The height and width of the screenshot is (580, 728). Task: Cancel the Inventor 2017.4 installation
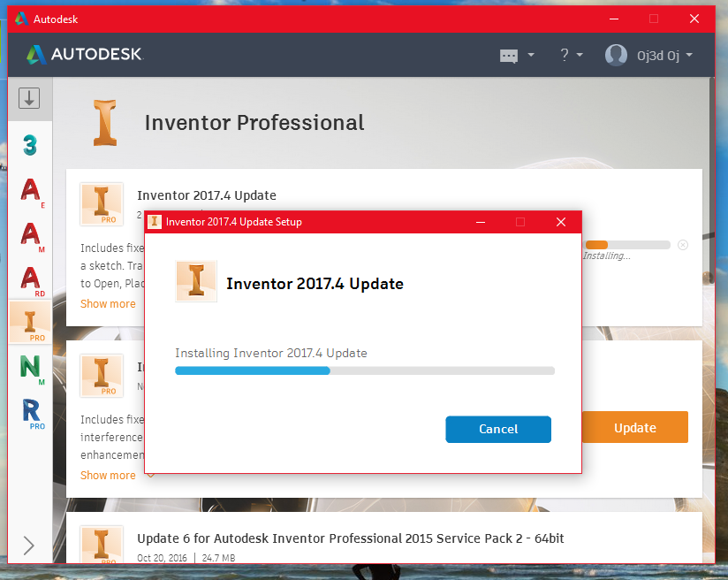click(x=497, y=428)
